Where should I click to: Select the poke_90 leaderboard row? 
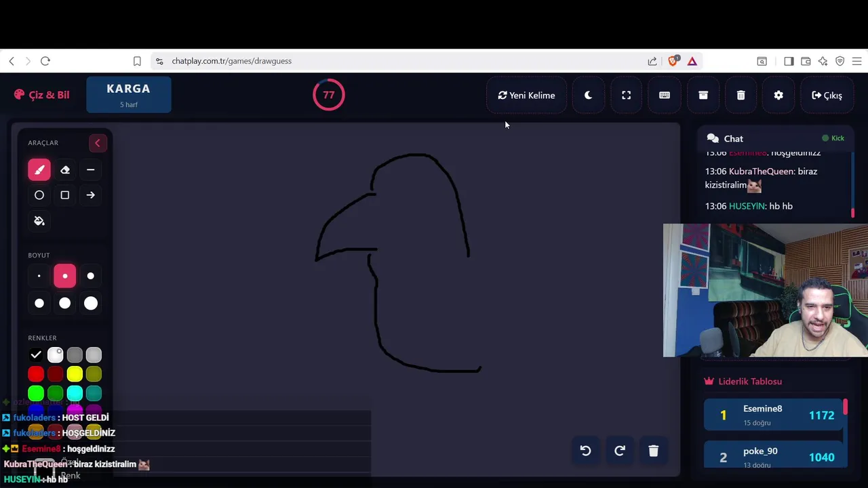(x=773, y=455)
